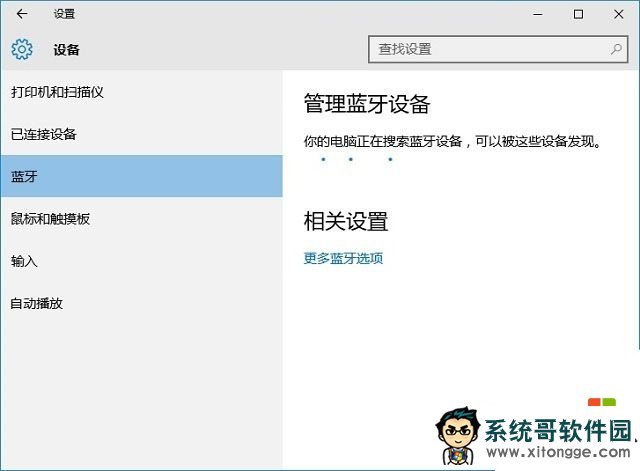640x471 pixels.
Task: Open 打印机和扫描仪 in the sidebar
Action: point(58,92)
